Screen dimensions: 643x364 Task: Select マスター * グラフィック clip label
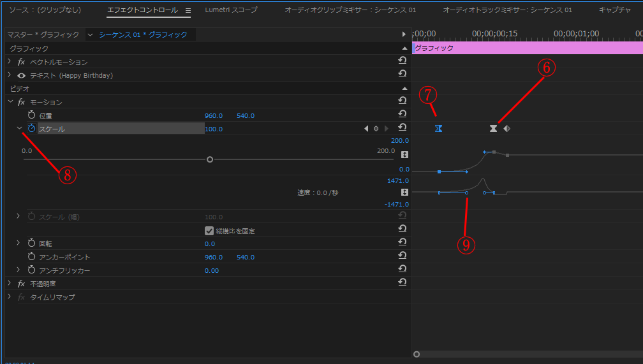click(x=43, y=35)
